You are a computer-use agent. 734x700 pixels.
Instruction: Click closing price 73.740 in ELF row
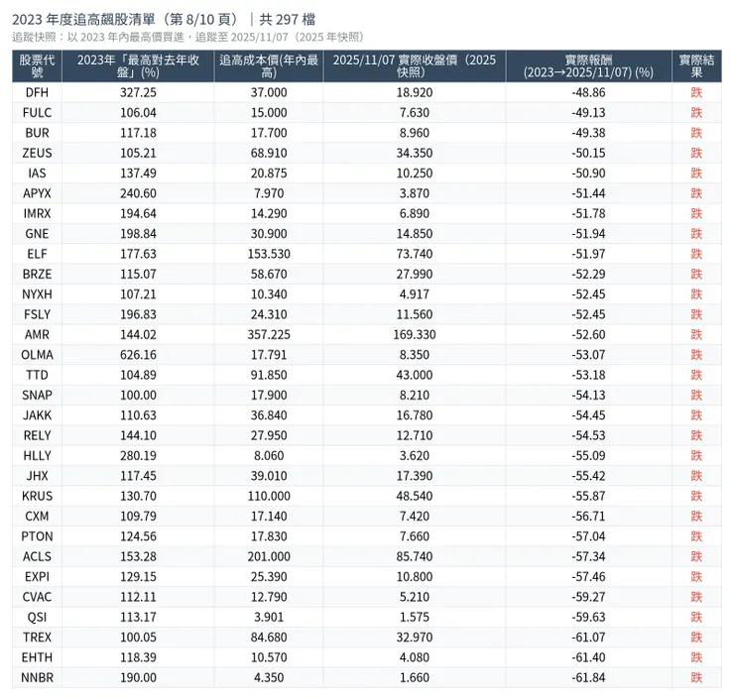[415, 254]
